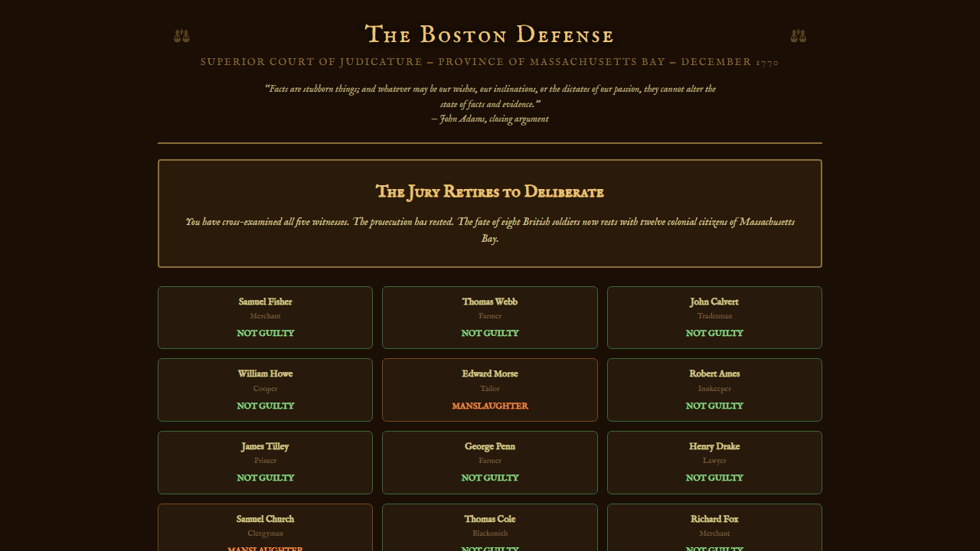The image size is (980, 551).
Task: Click the Blacksmith occupation under Thomas Cole
Action: 490,533
